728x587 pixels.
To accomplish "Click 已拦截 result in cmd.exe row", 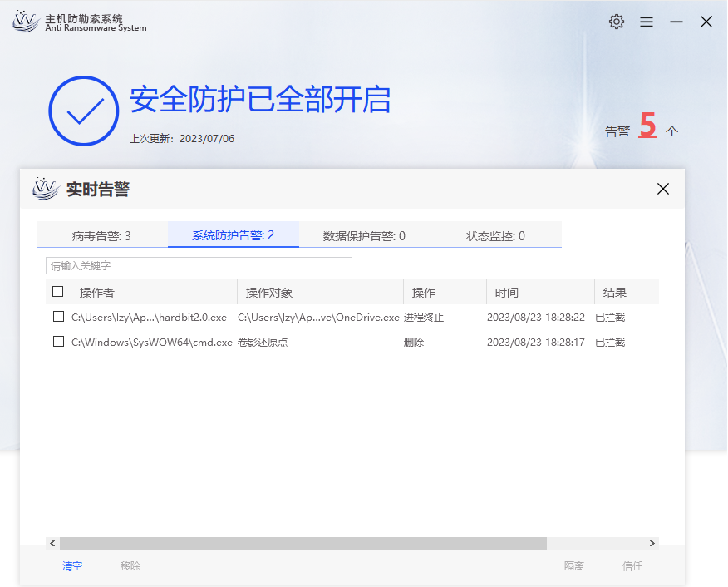I will (x=610, y=343).
